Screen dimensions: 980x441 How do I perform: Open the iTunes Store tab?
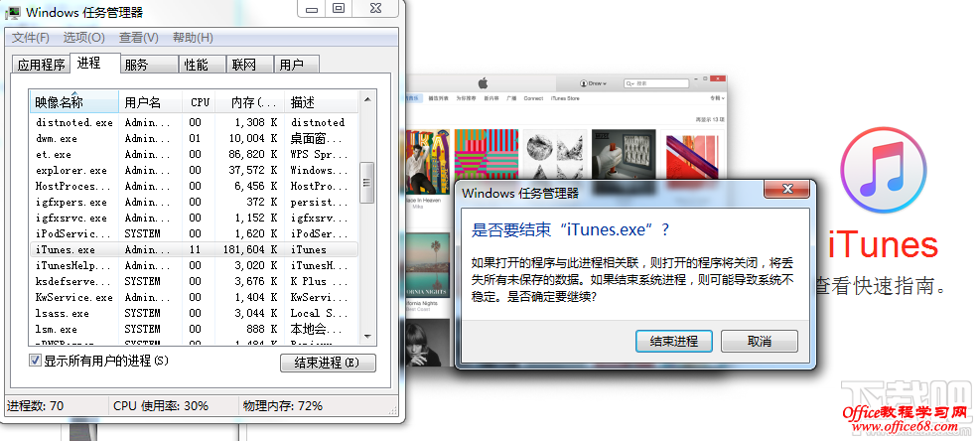(564, 98)
